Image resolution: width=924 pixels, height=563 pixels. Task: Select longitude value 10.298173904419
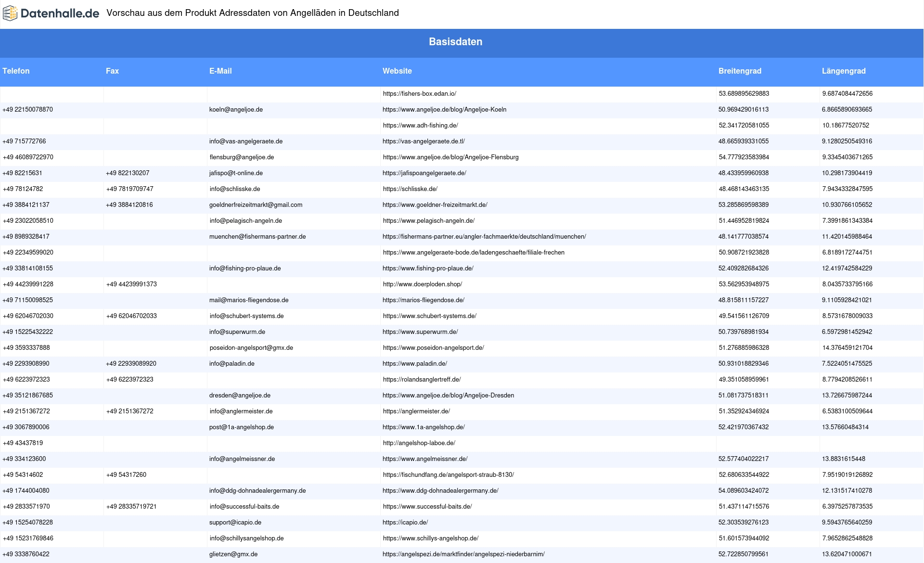[x=847, y=173]
